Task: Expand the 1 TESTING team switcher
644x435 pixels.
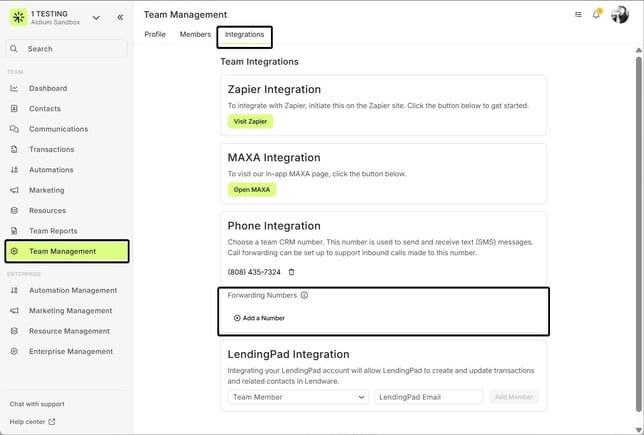Action: (x=96, y=18)
